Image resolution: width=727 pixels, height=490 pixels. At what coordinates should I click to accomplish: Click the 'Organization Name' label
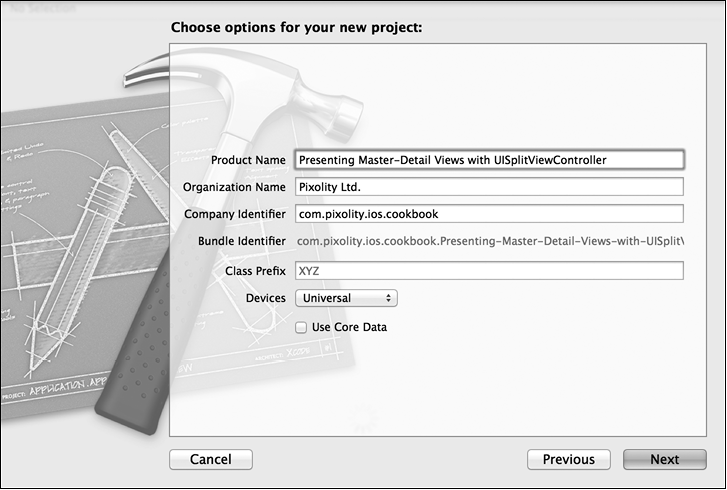tap(235, 187)
